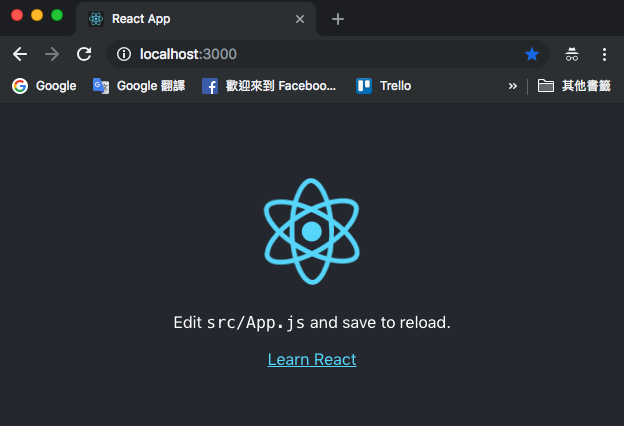Expand hidden bookmarks chevron
Screen dimensions: 624x426
pyautogui.click(x=513, y=86)
